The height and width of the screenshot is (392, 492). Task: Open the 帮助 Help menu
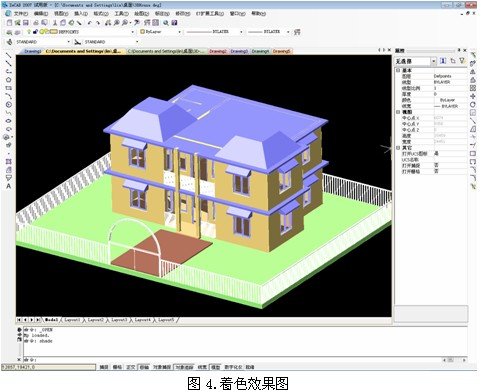point(258,14)
